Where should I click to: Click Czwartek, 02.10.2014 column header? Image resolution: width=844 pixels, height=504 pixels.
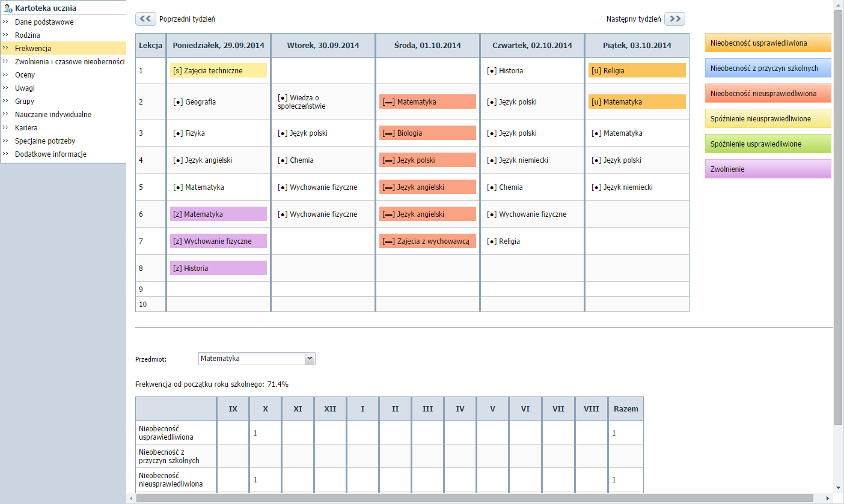(532, 46)
